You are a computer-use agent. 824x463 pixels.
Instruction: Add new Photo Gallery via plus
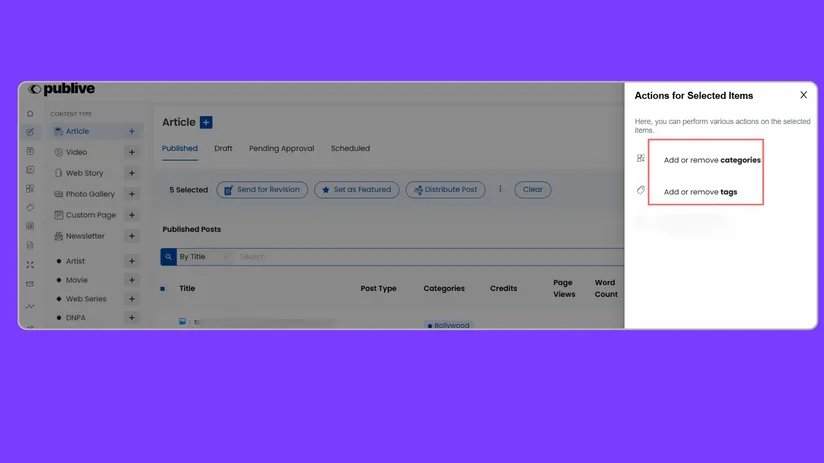click(x=132, y=194)
